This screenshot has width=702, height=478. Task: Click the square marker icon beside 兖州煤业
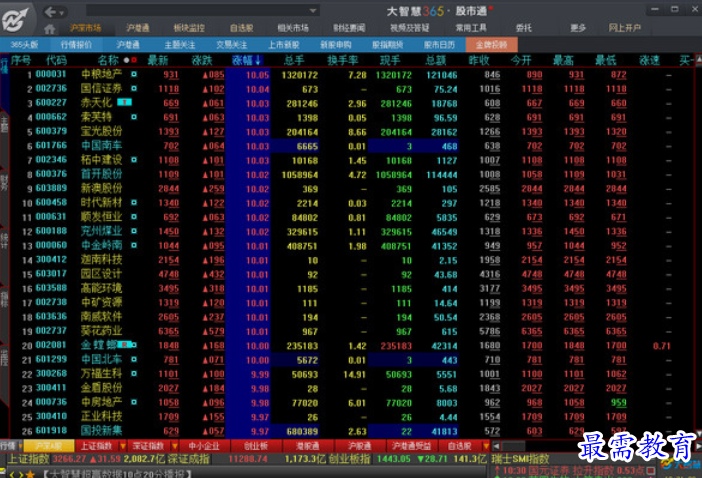[x=134, y=231]
